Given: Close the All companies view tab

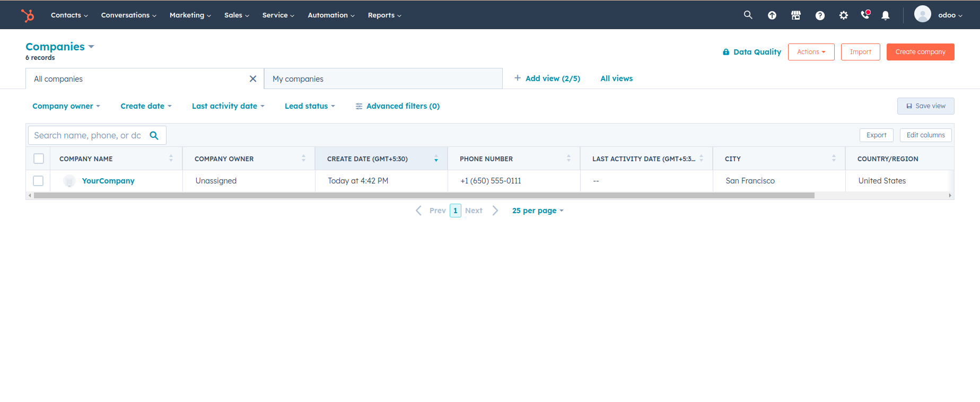Looking at the screenshot, I should (253, 79).
